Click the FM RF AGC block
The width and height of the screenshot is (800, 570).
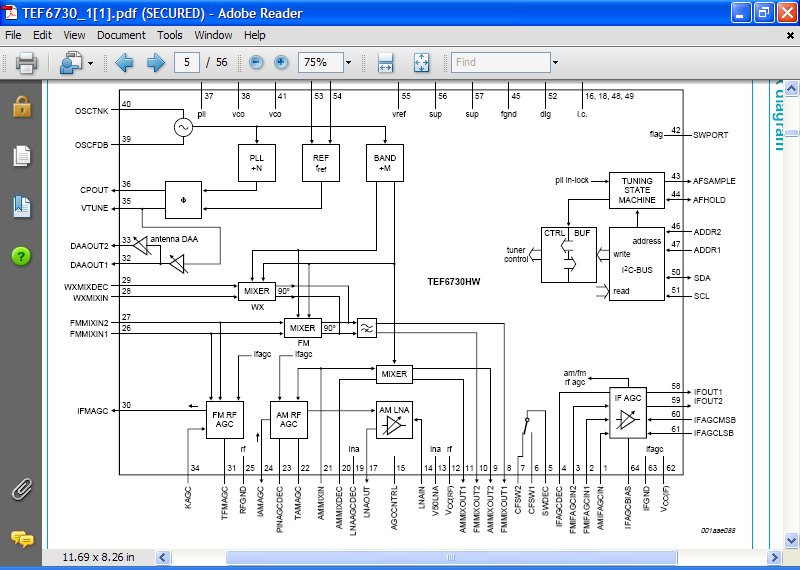click(224, 419)
